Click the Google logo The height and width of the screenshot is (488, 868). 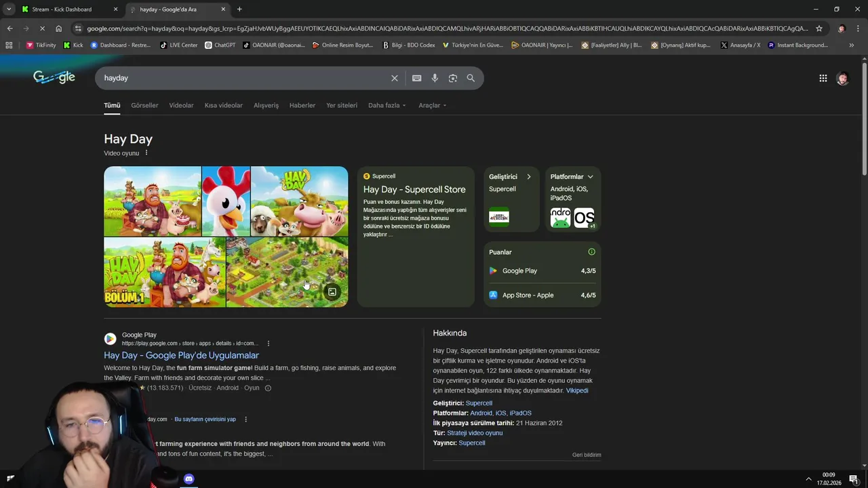54,77
